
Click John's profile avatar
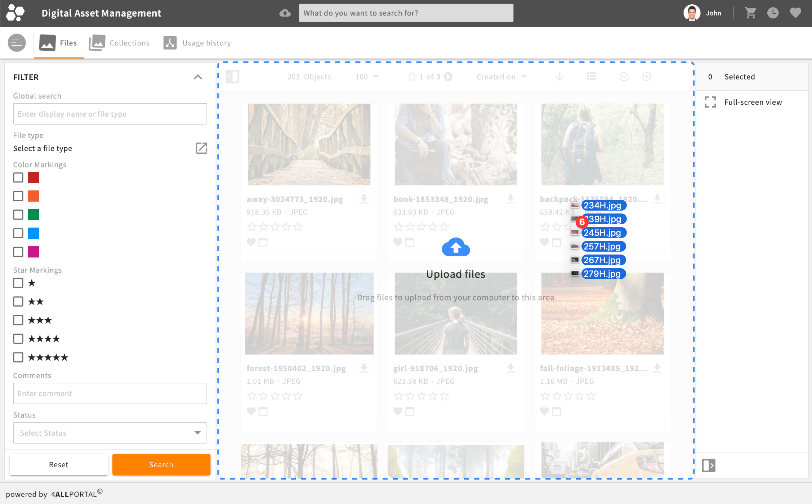(692, 13)
